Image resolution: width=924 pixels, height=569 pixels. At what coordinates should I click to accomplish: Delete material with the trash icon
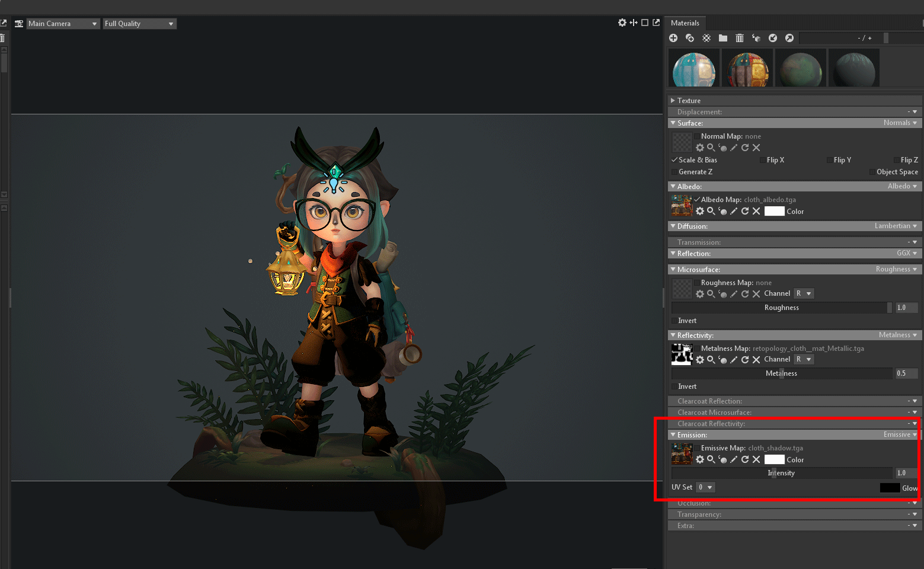[740, 38]
